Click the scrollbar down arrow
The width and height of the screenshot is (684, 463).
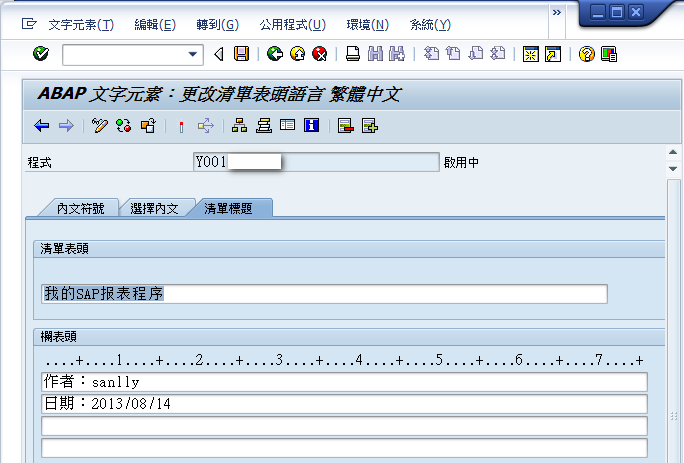tap(673, 168)
